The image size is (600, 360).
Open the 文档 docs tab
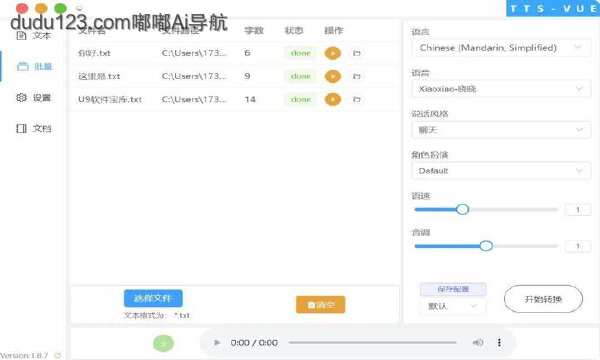tap(34, 128)
